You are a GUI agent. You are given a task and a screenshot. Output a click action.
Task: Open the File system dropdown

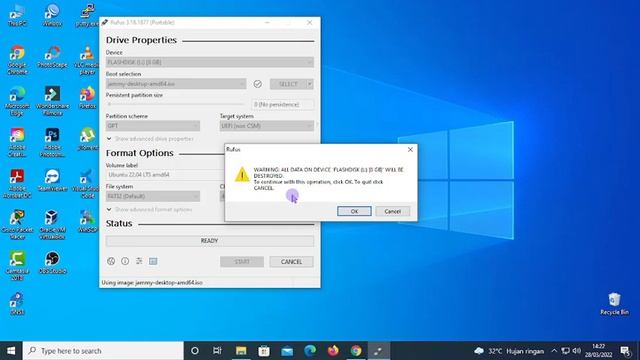pyautogui.click(x=153, y=196)
